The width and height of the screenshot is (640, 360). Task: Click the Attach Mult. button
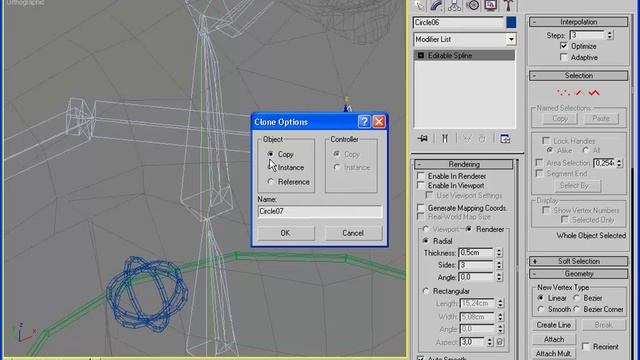(553, 353)
